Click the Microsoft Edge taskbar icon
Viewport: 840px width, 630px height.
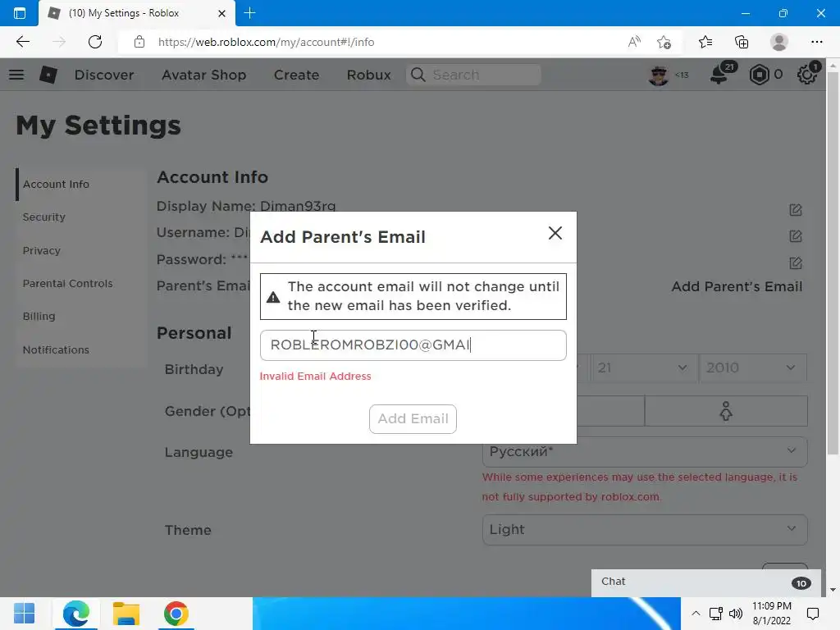[76, 614]
